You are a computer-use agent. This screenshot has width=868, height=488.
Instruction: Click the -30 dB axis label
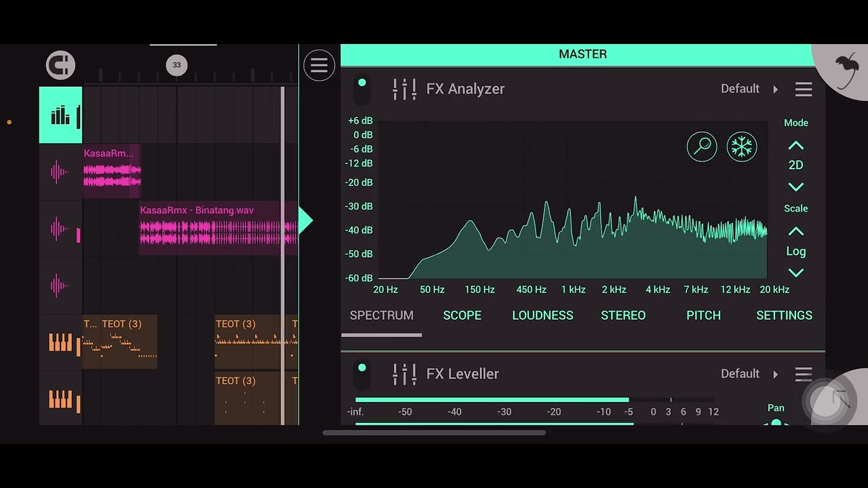point(359,206)
